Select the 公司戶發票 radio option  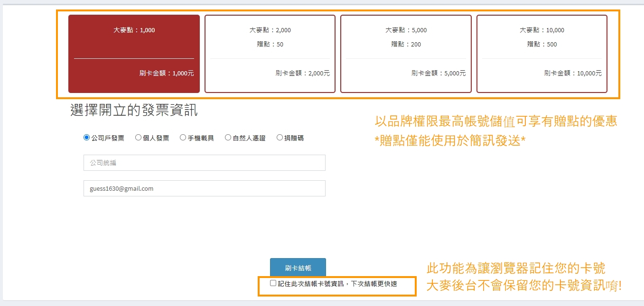point(86,138)
